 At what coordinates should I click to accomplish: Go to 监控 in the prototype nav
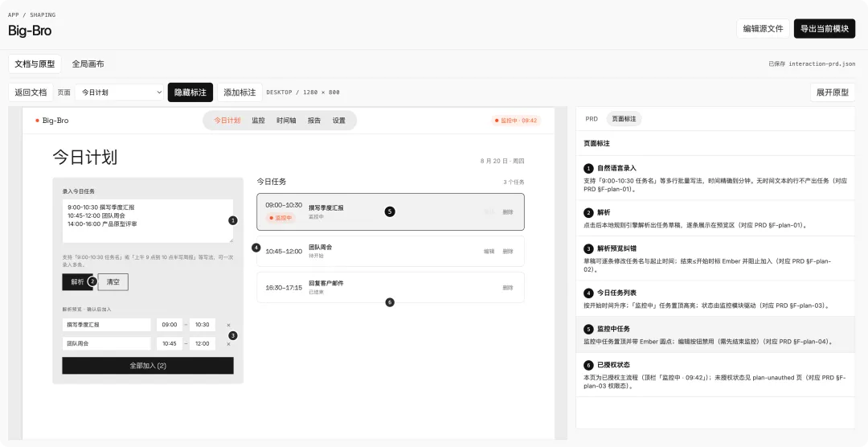coord(259,121)
